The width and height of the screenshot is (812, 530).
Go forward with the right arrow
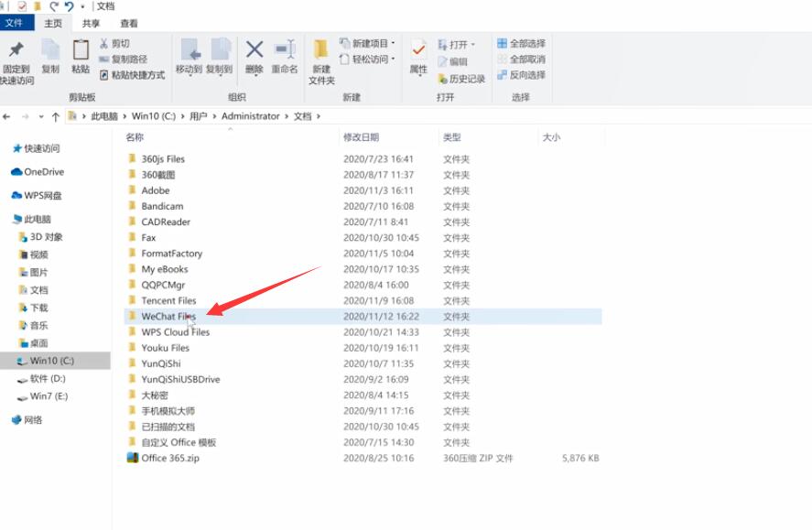tap(25, 116)
